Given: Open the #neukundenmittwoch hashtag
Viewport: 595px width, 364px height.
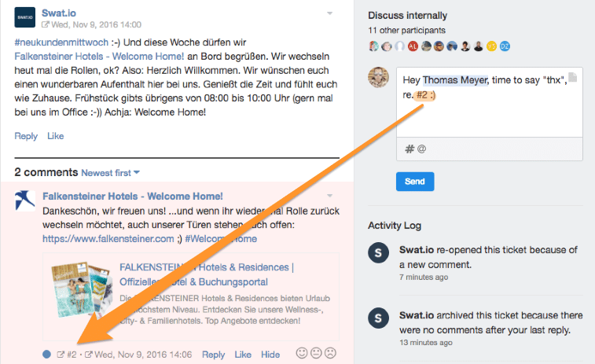Looking at the screenshot, I should 61,42.
